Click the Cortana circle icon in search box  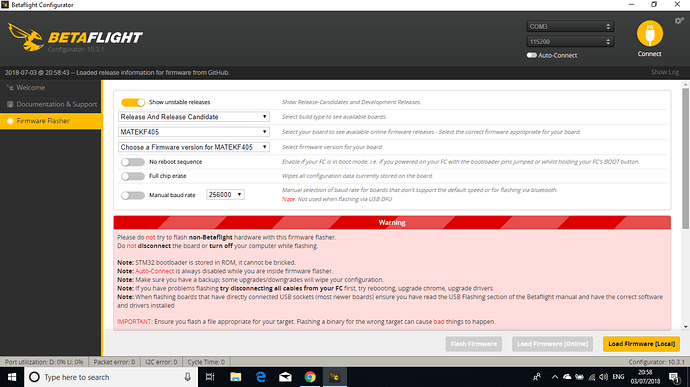34,377
